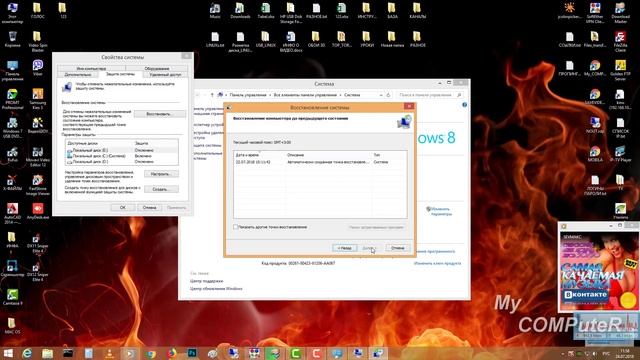The width and height of the screenshot is (640, 360).
Task: Open the 'Оборудование' tab in System Properties
Action: (157, 69)
